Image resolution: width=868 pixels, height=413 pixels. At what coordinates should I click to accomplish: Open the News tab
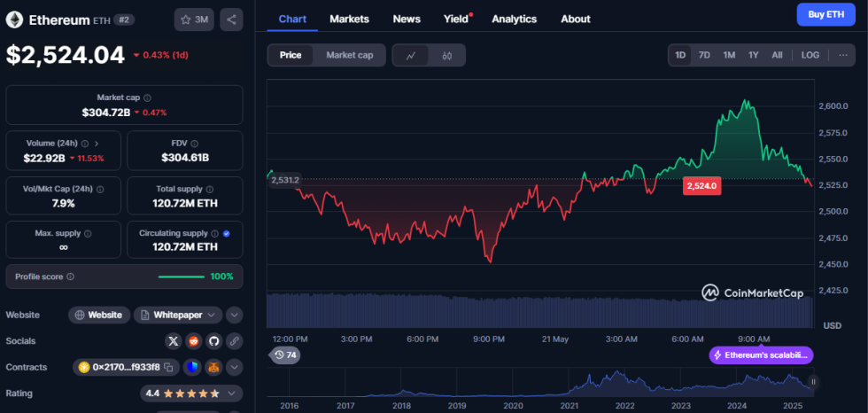(407, 19)
